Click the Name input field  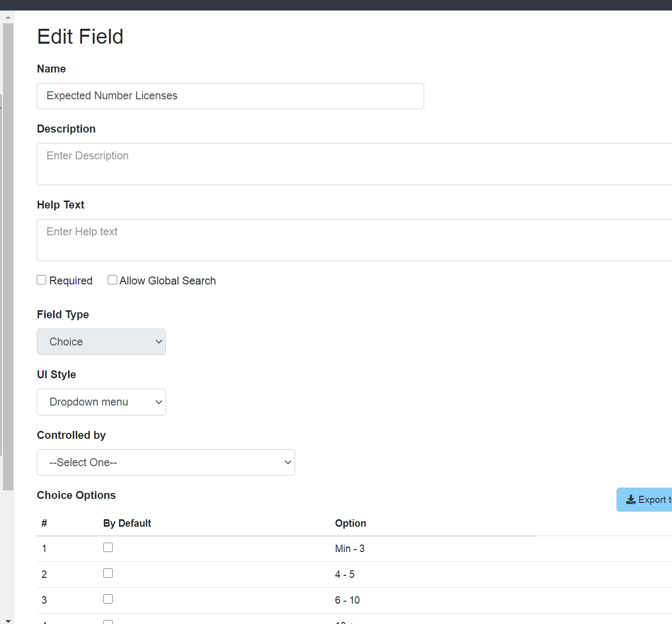pyautogui.click(x=230, y=96)
